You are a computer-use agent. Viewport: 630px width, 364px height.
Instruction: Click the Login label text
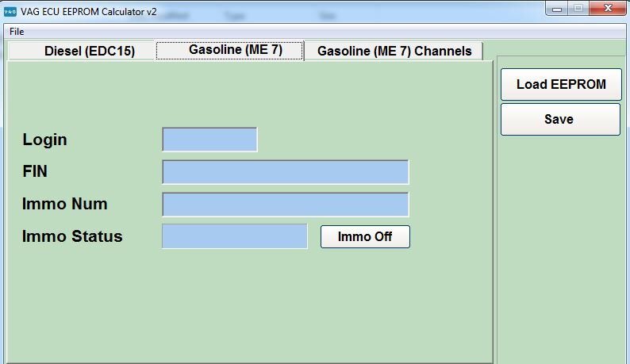pyautogui.click(x=44, y=140)
